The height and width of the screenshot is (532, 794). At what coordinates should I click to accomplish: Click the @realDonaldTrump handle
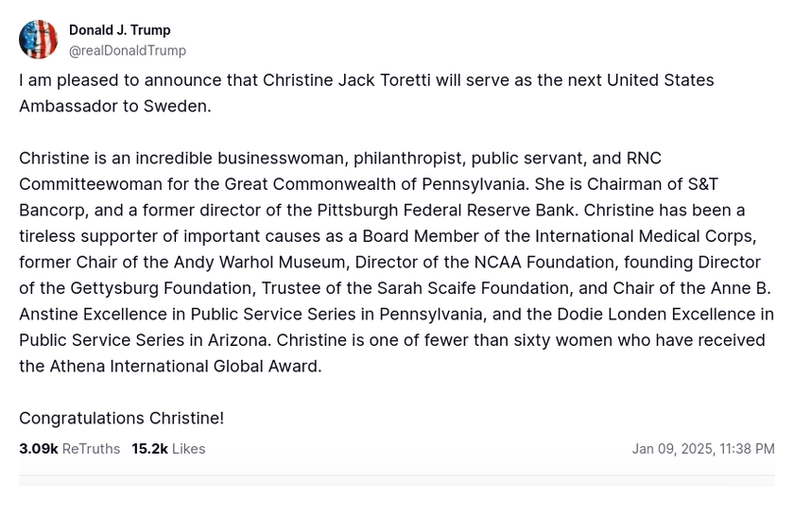(x=127, y=51)
